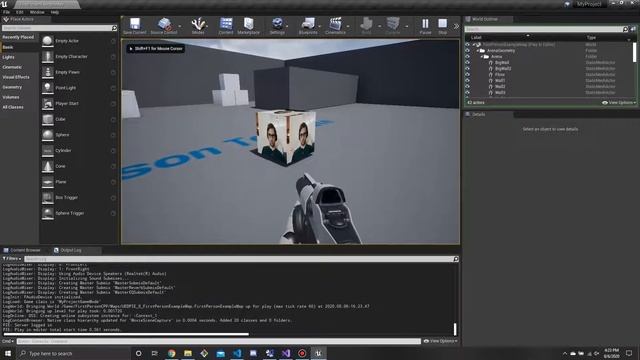This screenshot has width=640, height=360.
Task: Select the Lights category
Action: coord(9,57)
